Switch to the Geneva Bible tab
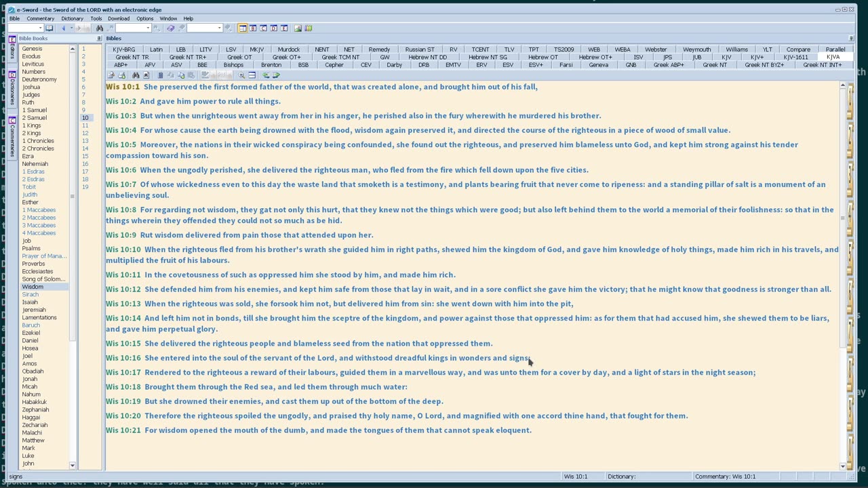Viewport: 868px width, 488px height. point(598,65)
